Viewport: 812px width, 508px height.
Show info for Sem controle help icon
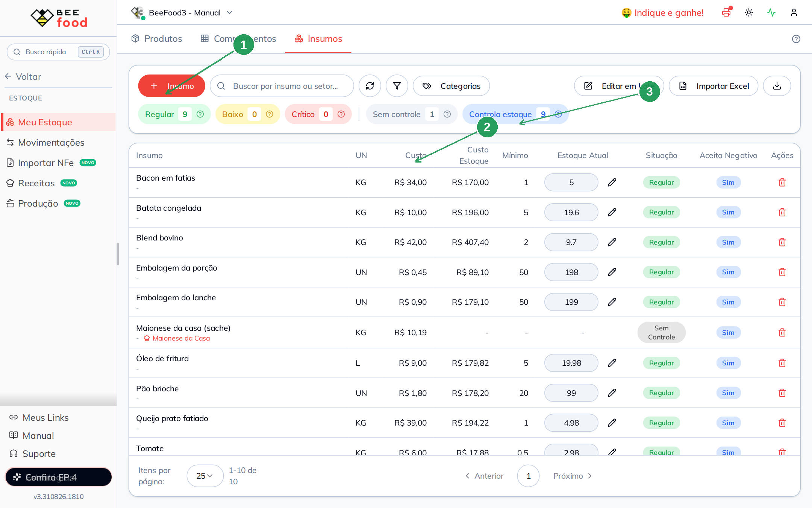coord(447,114)
